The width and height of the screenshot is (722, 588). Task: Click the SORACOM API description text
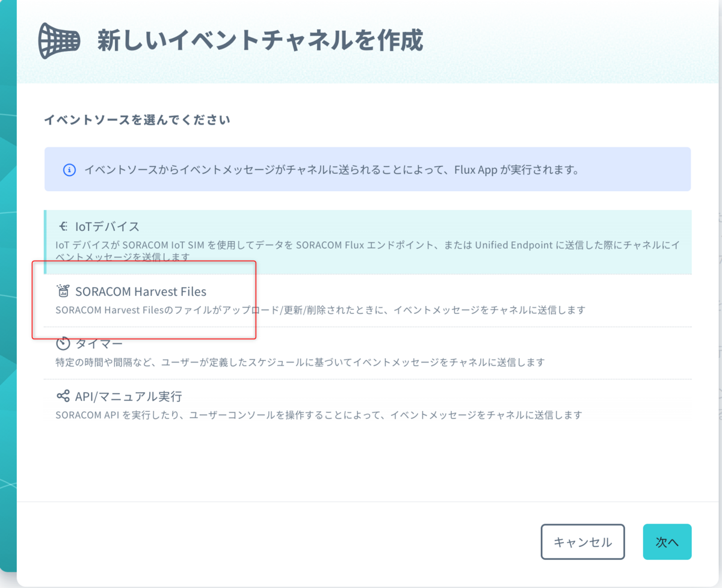(x=319, y=415)
